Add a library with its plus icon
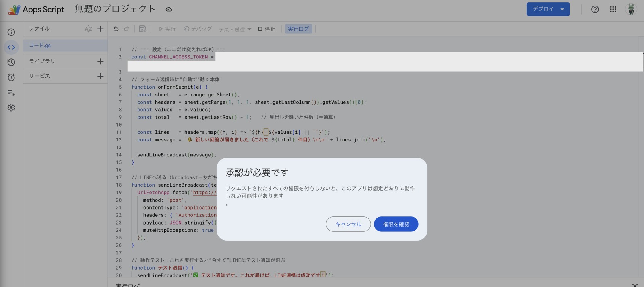 tap(101, 61)
